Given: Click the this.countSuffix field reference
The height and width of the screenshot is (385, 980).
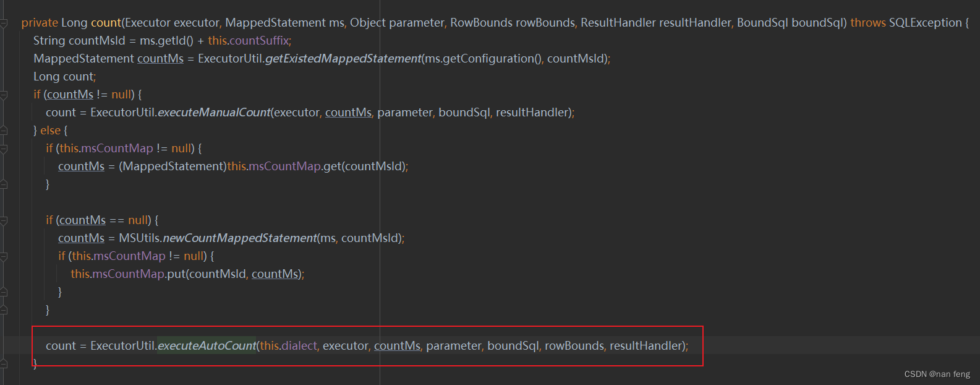Looking at the screenshot, I should point(248,40).
